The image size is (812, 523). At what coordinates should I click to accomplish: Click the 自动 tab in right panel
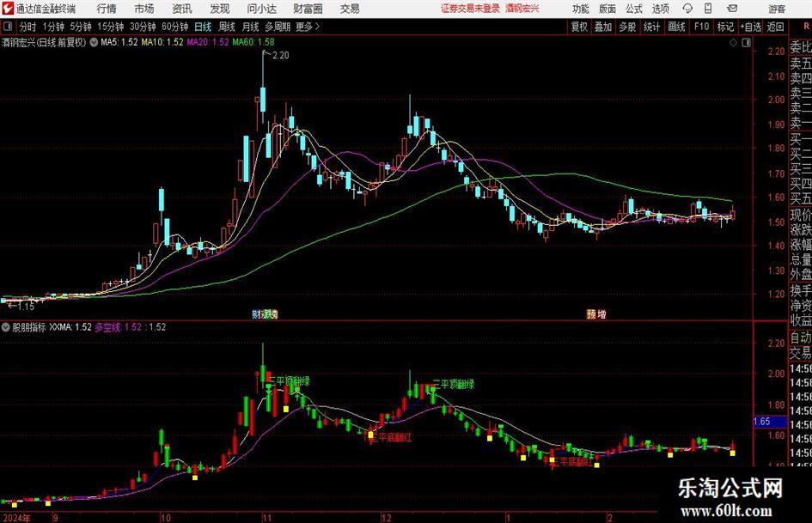pyautogui.click(x=801, y=338)
